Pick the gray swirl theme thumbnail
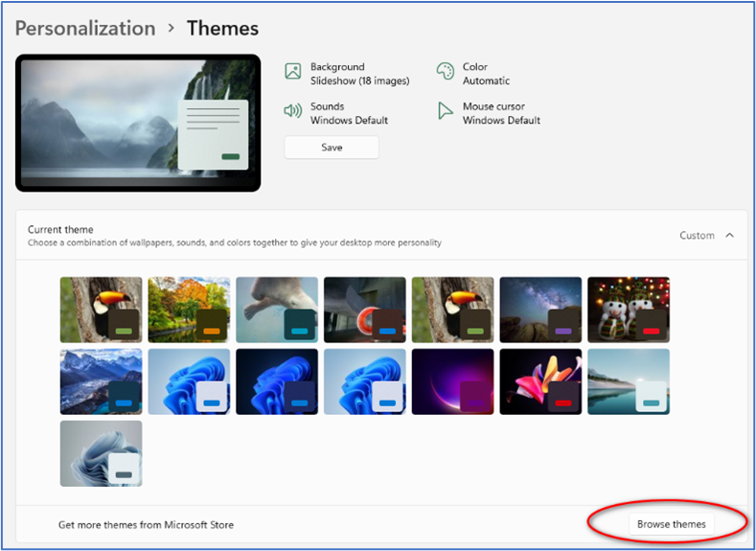 tap(101, 453)
